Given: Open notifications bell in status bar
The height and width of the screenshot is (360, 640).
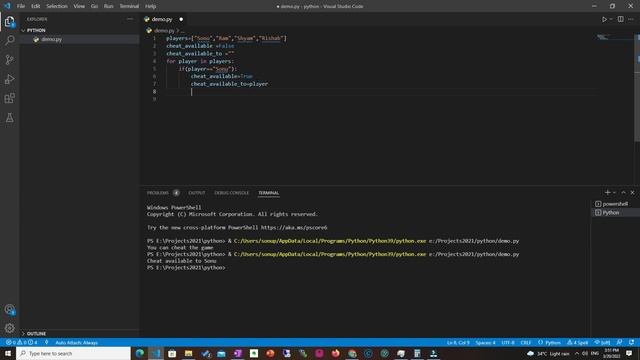Looking at the screenshot, I should (x=631, y=342).
